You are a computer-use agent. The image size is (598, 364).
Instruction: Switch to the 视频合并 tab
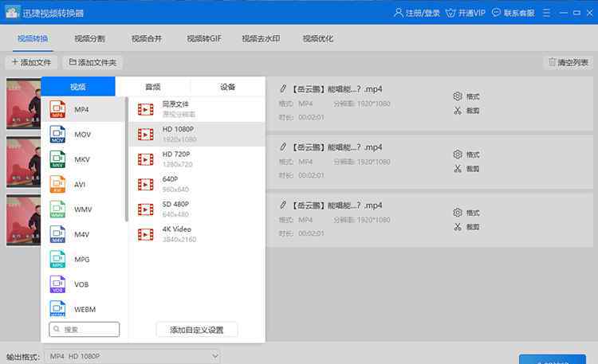click(147, 38)
